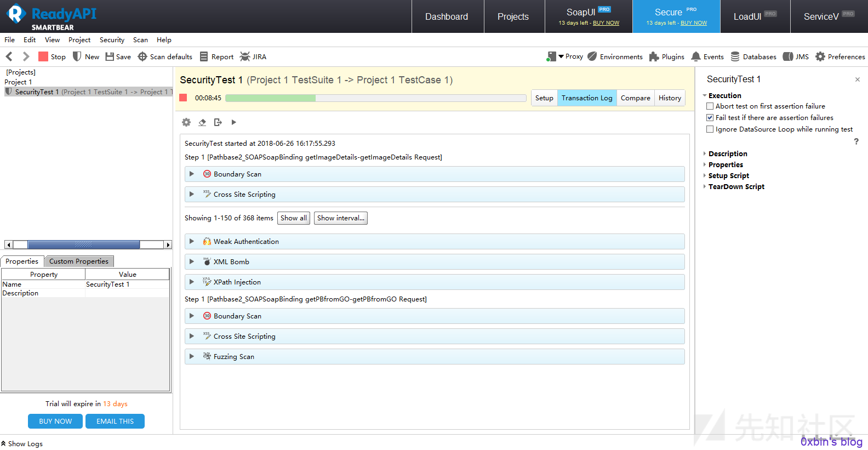Open Events viewer

tap(707, 56)
